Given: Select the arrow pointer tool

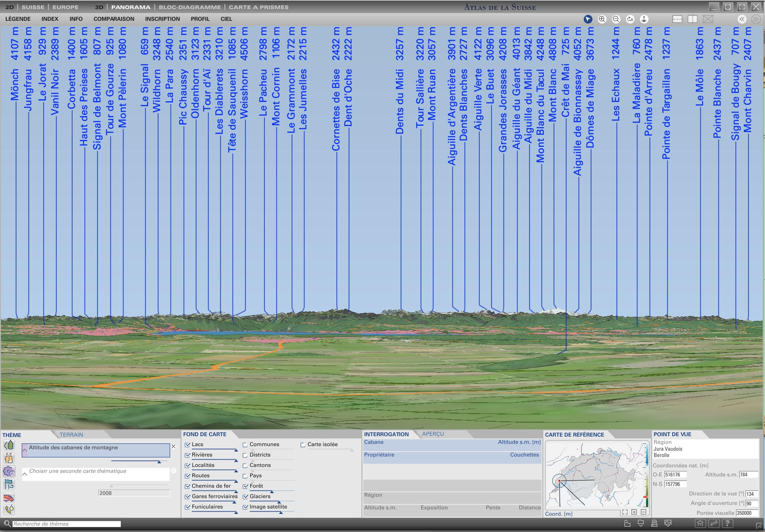Looking at the screenshot, I should [x=588, y=19].
